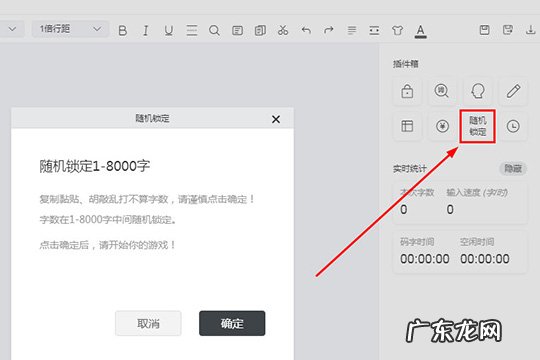Click the 码字时间 00:00:00 value
This screenshot has height=360, width=540.
click(425, 259)
